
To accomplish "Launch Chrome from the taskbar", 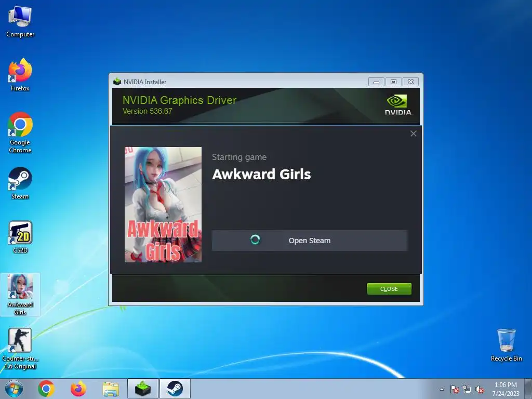I will point(46,389).
